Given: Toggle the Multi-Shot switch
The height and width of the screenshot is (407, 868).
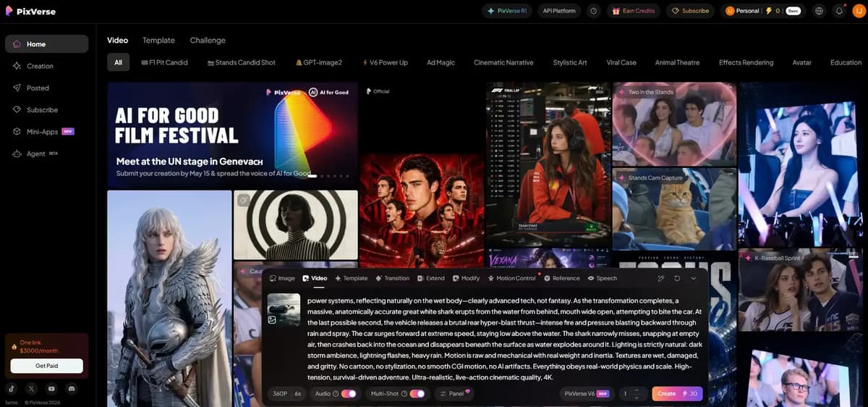Looking at the screenshot, I should (417, 393).
